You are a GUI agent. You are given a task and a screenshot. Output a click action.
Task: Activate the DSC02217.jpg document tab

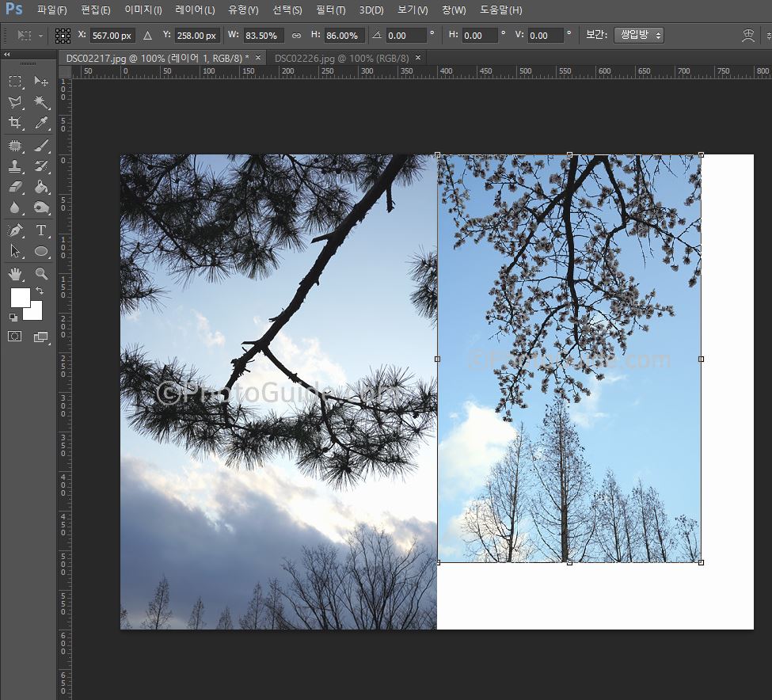pos(158,58)
